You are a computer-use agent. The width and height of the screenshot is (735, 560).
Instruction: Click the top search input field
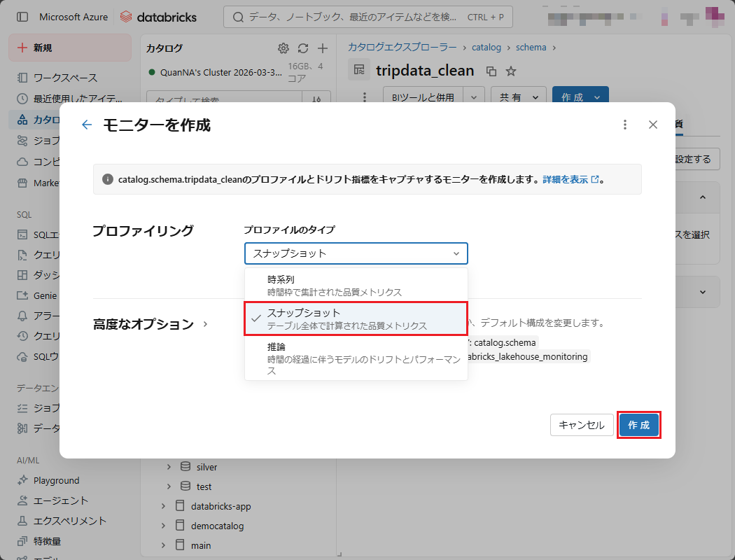coord(367,17)
